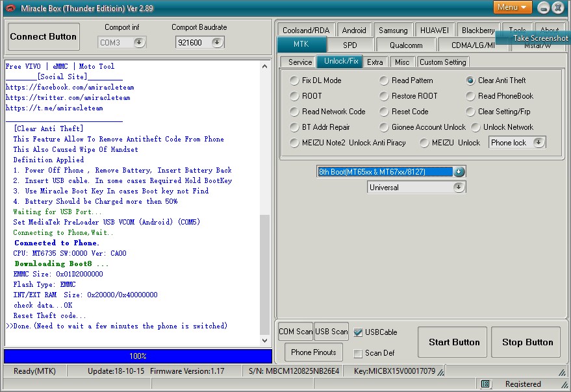The height and width of the screenshot is (392, 571).
Task: Open the Blackberry tab
Action: [x=478, y=31]
